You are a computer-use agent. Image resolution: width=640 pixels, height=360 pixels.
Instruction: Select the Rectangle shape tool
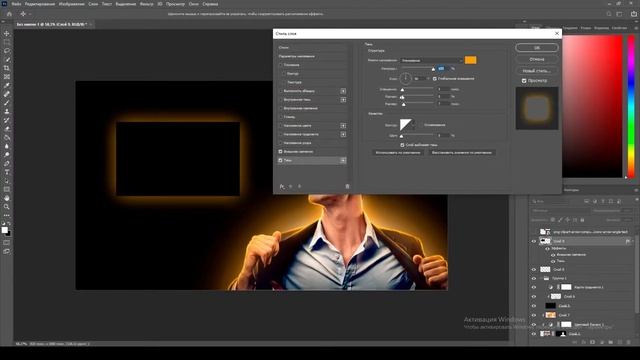pyautogui.click(x=7, y=189)
